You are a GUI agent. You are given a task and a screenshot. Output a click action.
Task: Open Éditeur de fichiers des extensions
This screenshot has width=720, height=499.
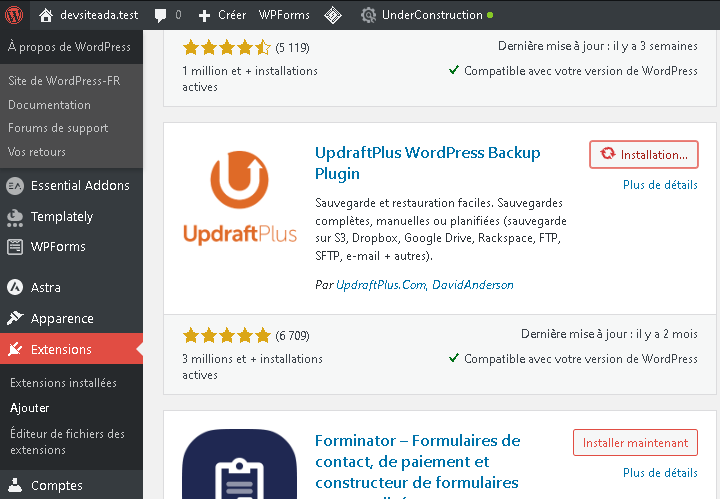pyautogui.click(x=68, y=442)
